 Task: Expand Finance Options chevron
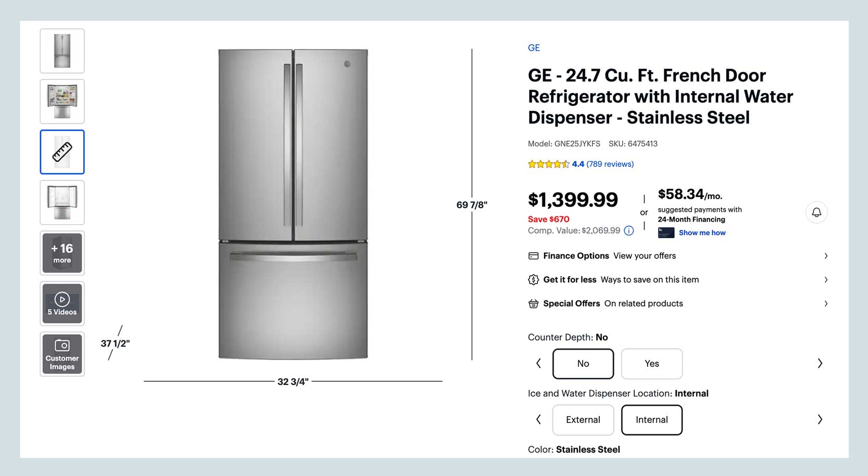(826, 256)
